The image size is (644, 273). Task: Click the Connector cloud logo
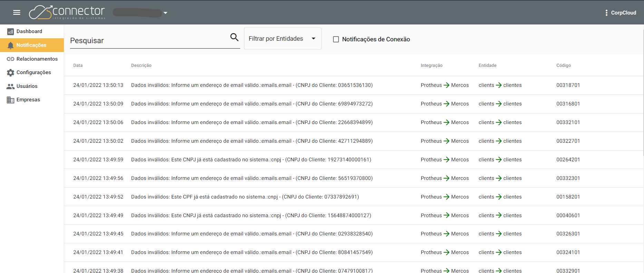click(x=67, y=12)
